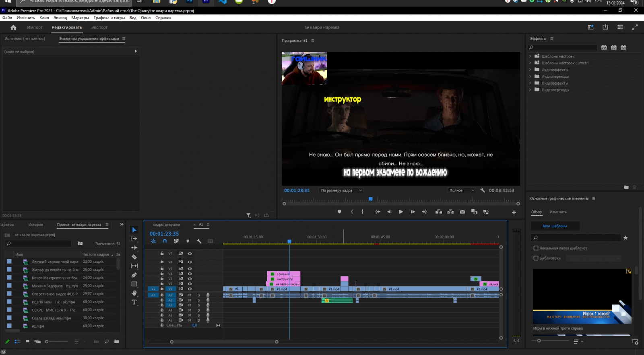Click the 'Мои шаблоны' button

pos(555,226)
